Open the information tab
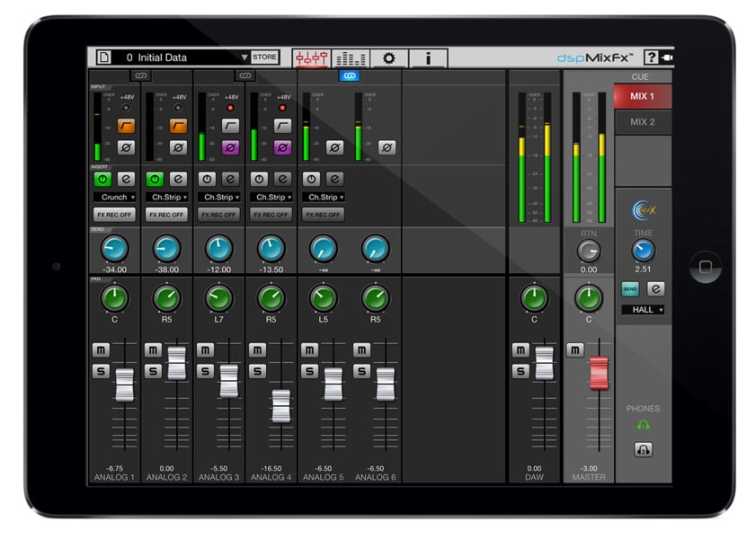The image size is (756, 539). tap(428, 58)
